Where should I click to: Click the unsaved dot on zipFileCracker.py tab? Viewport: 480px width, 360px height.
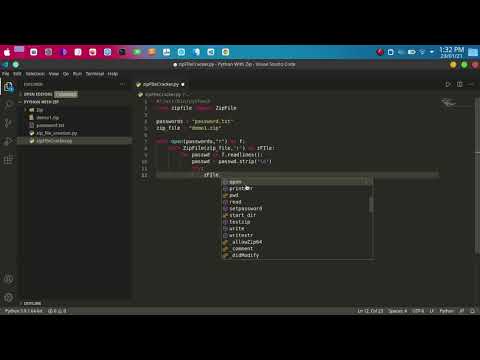[x=183, y=84]
